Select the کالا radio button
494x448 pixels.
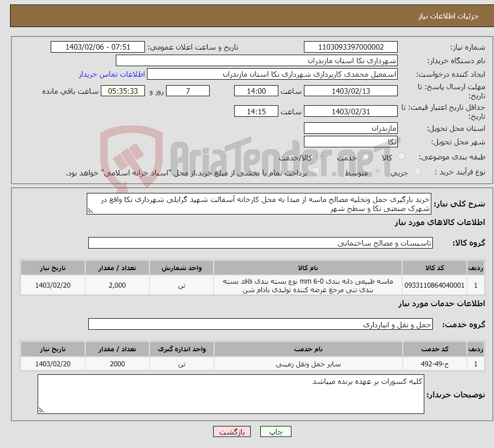click(401, 156)
